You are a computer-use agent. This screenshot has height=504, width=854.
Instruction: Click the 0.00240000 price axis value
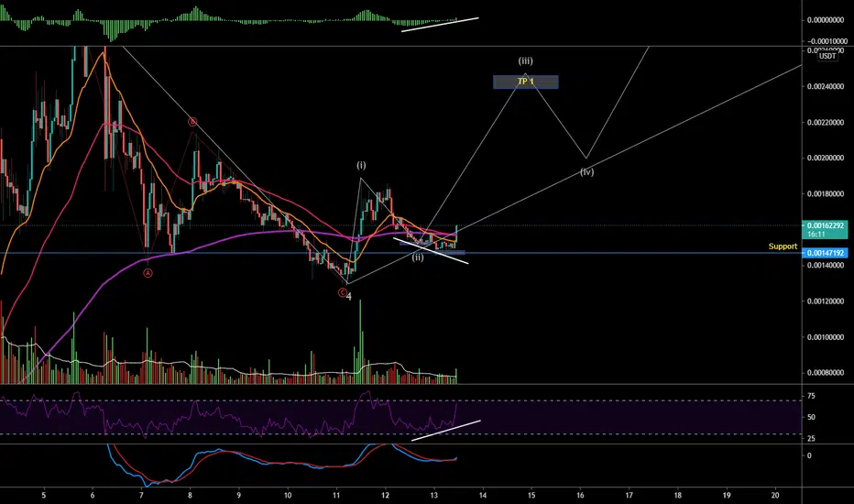coord(825,87)
